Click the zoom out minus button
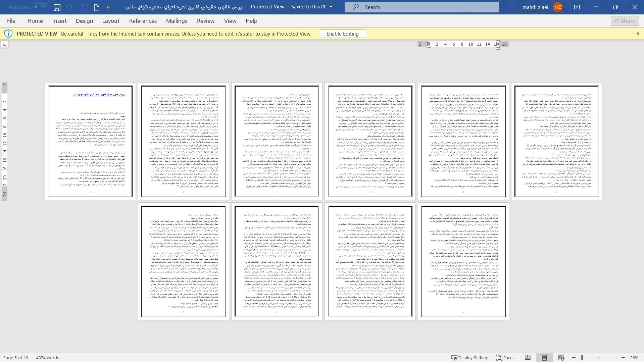Image resolution: width=644 pixels, height=362 pixels. (x=574, y=358)
